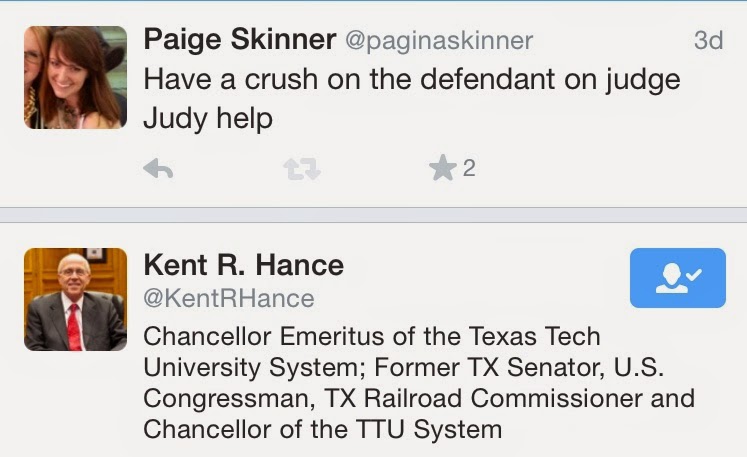The height and width of the screenshot is (457, 747).
Task: Click the gray divider between tweet and profile
Action: pyautogui.click(x=373, y=215)
